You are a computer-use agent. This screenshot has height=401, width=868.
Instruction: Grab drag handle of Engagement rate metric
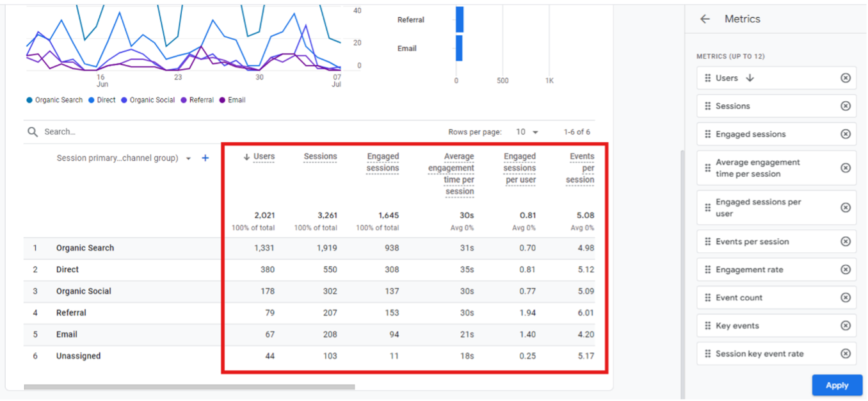[707, 270]
